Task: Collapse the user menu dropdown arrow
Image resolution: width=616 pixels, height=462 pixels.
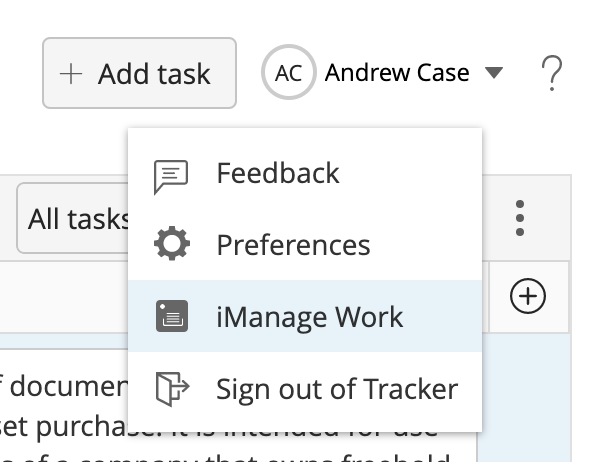Action: 494,73
